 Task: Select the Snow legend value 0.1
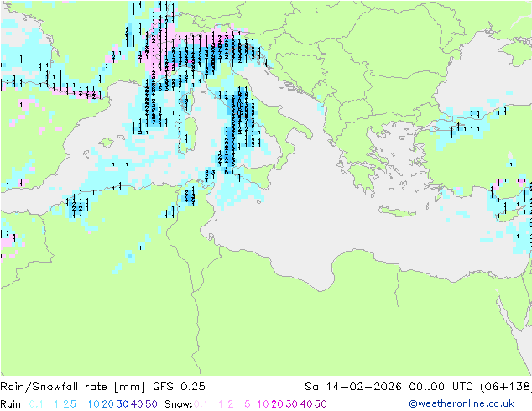[x=201, y=404]
